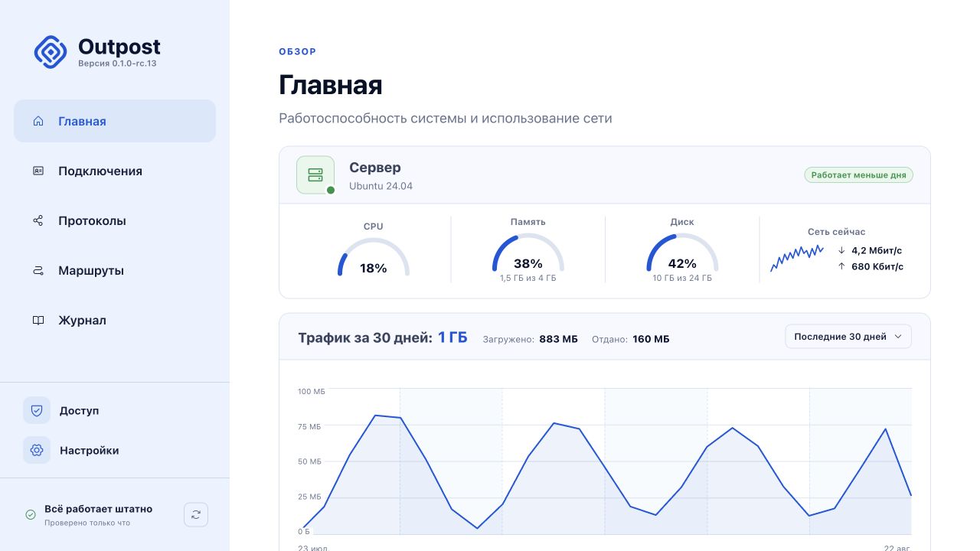Click the 160 МБ uploaded value
This screenshot has width=980, height=551.
tap(651, 339)
